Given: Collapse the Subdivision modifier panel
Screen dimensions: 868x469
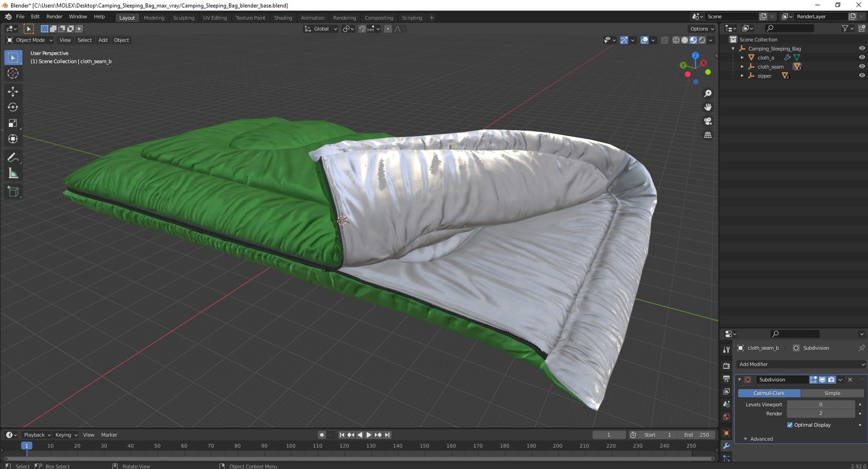Looking at the screenshot, I should point(740,380).
